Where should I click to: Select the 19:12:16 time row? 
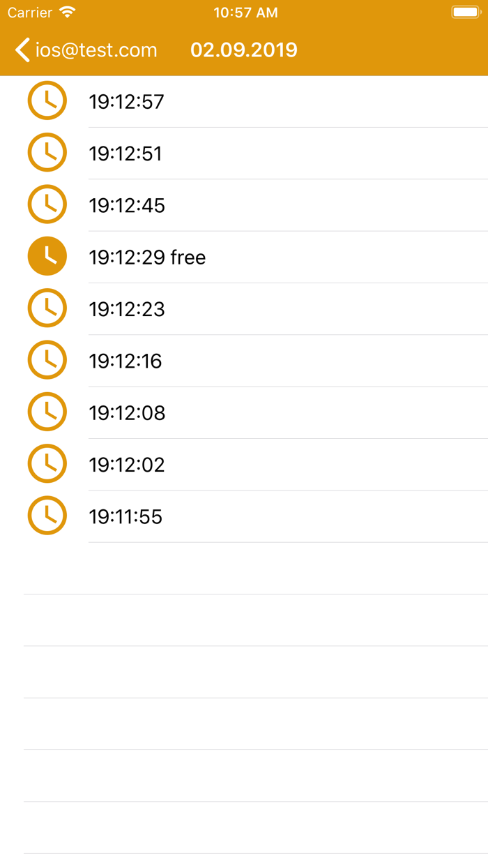click(125, 361)
